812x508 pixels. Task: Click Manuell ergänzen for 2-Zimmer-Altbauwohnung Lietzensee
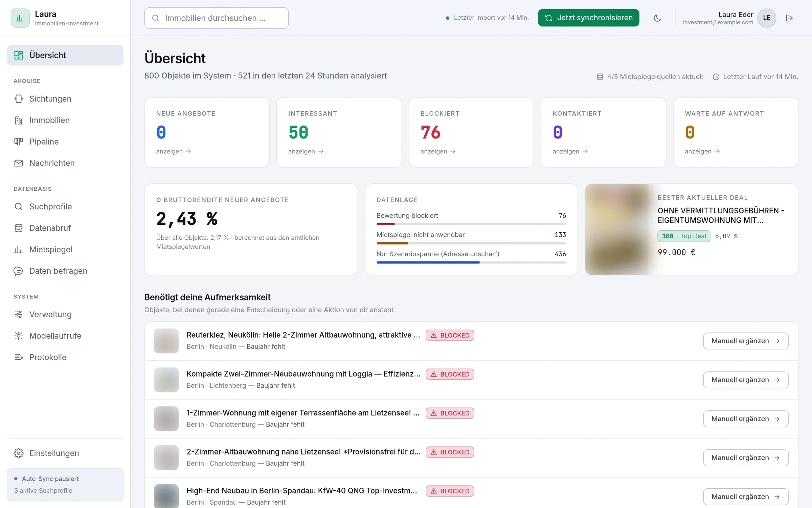click(x=746, y=458)
